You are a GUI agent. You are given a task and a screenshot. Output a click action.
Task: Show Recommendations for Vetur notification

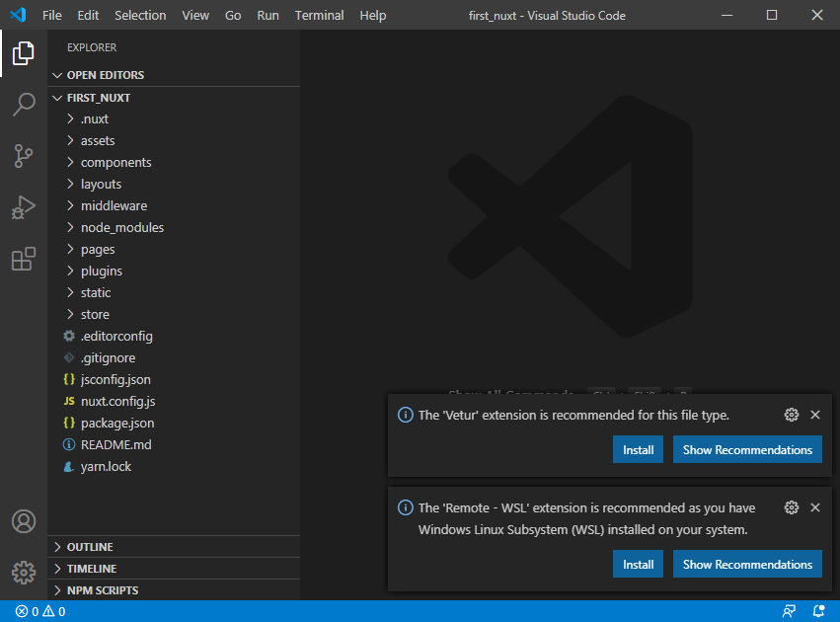click(747, 449)
